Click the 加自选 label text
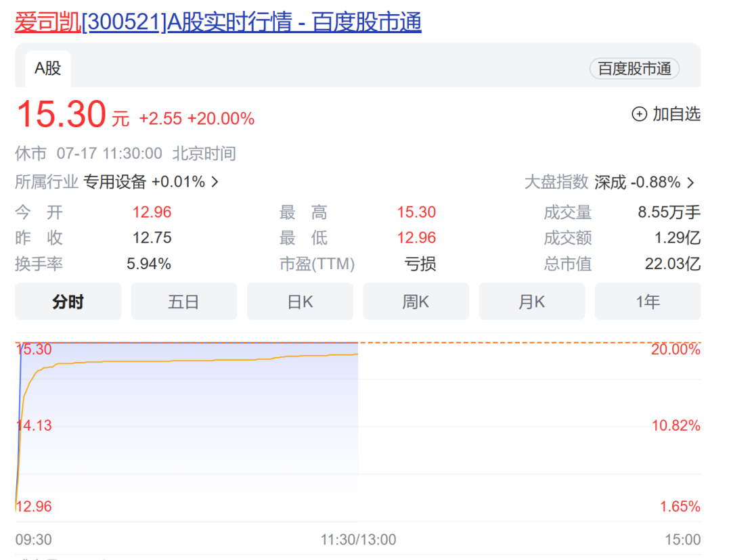731x560 pixels. click(x=676, y=114)
